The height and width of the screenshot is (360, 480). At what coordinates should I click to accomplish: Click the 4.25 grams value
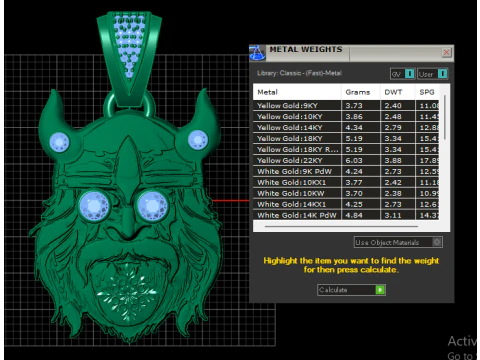[x=354, y=205]
